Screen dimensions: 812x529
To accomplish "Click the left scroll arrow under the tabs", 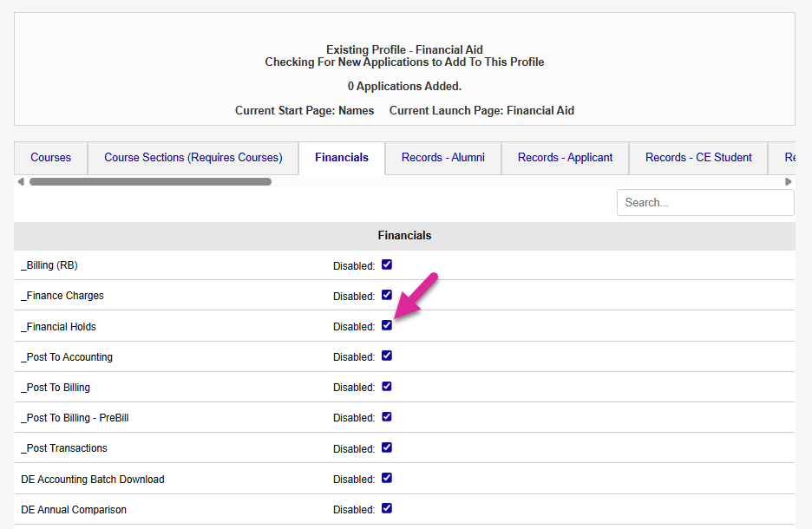I will pos(20,182).
